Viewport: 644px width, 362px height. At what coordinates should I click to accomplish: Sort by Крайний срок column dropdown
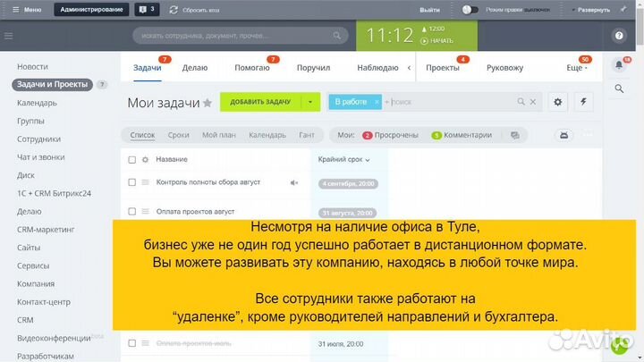[x=343, y=159]
